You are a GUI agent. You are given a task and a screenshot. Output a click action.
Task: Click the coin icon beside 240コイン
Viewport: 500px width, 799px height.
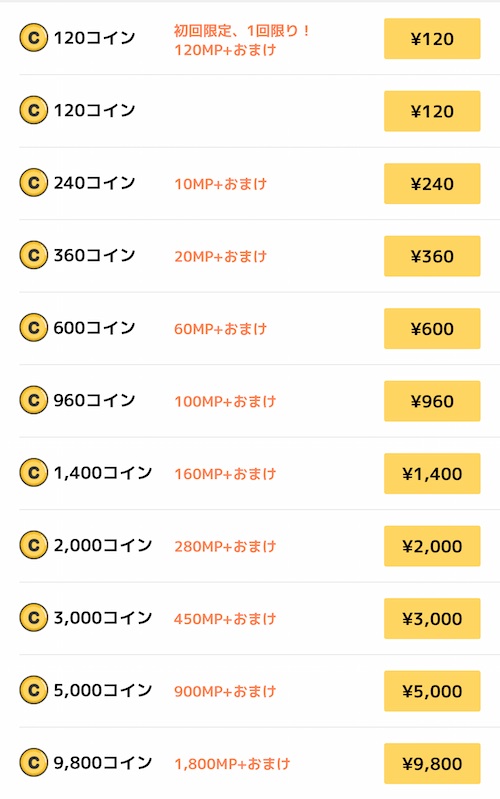point(34,182)
